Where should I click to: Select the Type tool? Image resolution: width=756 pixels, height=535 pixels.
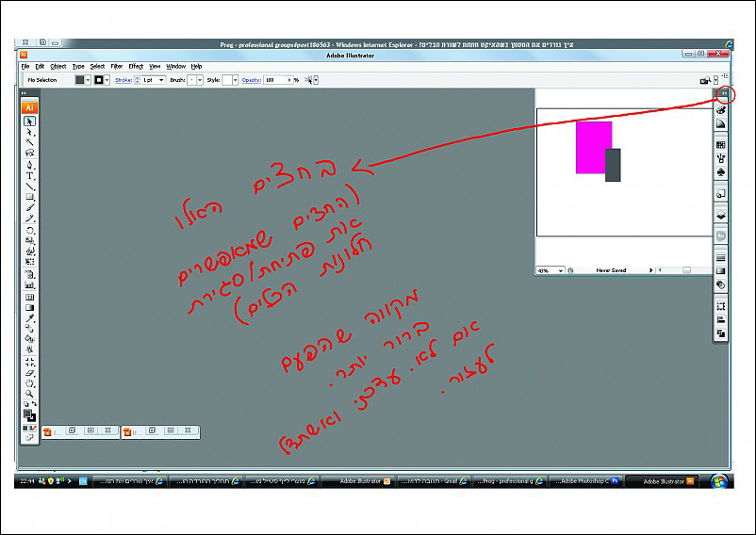[x=30, y=176]
